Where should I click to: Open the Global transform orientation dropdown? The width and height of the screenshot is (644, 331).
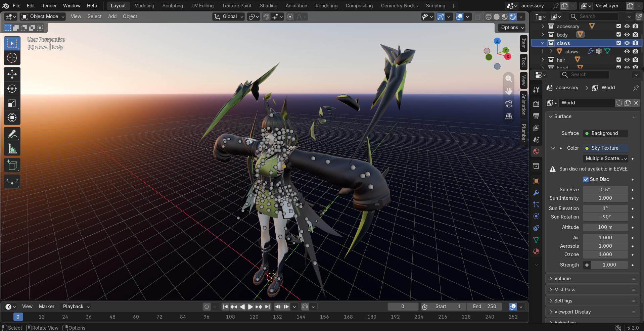click(x=228, y=16)
